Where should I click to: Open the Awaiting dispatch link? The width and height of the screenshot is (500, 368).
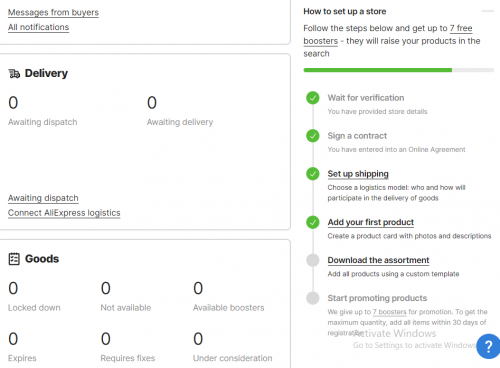pos(43,198)
